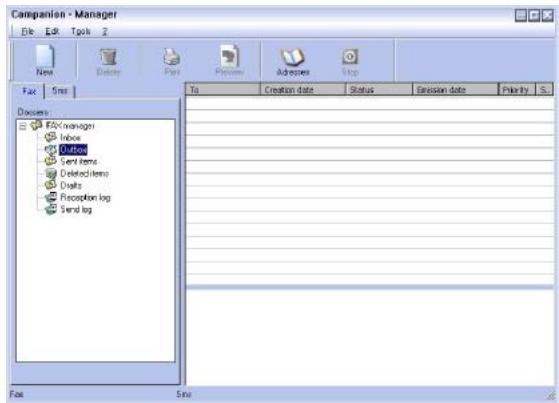The image size is (559, 403).
Task: Sort by the Emission date column header
Action: [x=456, y=90]
